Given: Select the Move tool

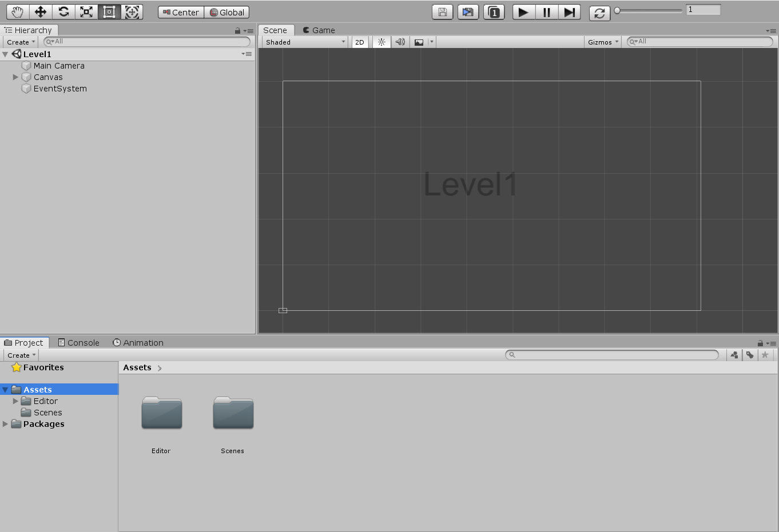Looking at the screenshot, I should coord(41,12).
